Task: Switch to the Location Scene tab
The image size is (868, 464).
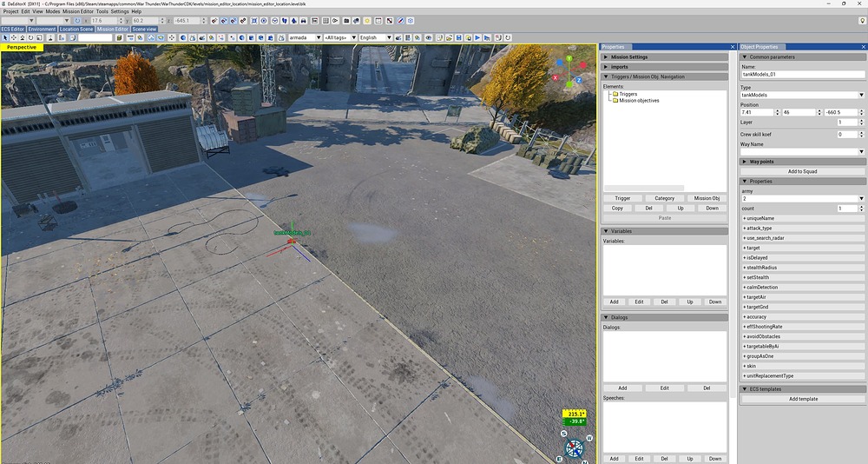Action: [76, 29]
